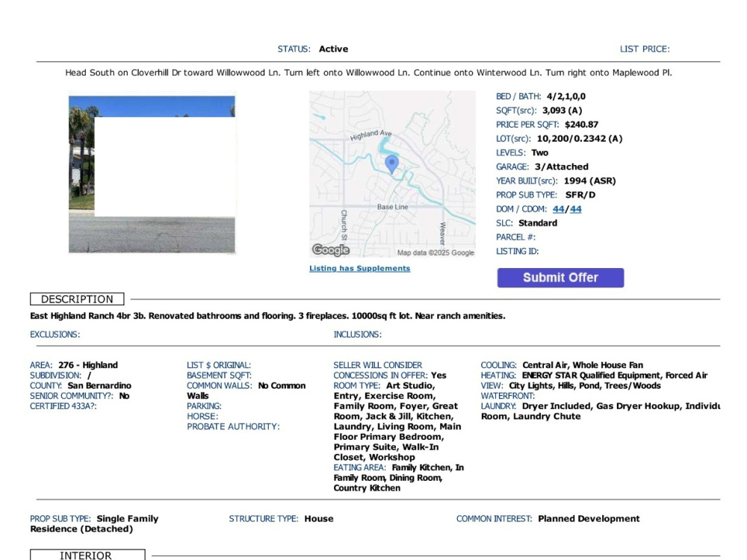Click the LIST PRICE label
Image resolution: width=747 pixels, height=560 pixels.
pyautogui.click(x=645, y=49)
